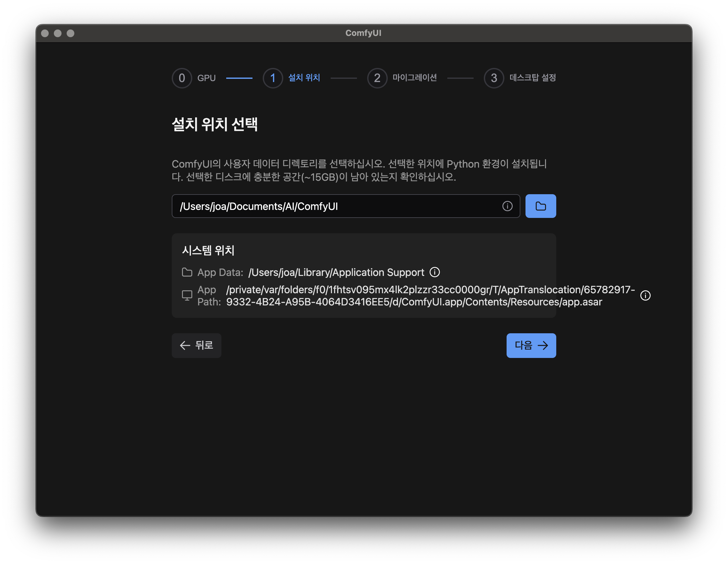Click info icon next to App Data path
The height and width of the screenshot is (564, 728).
click(434, 272)
